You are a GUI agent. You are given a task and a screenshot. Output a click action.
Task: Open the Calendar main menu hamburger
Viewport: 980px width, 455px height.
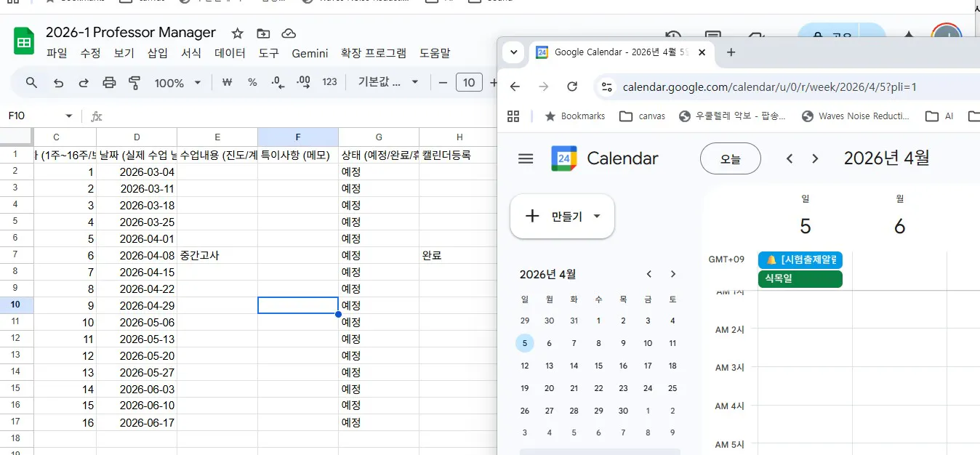(526, 158)
